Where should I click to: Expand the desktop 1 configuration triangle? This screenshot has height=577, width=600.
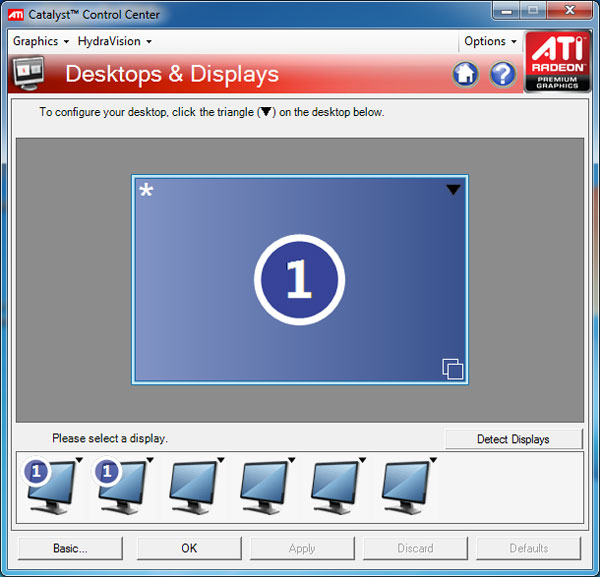coord(453,190)
